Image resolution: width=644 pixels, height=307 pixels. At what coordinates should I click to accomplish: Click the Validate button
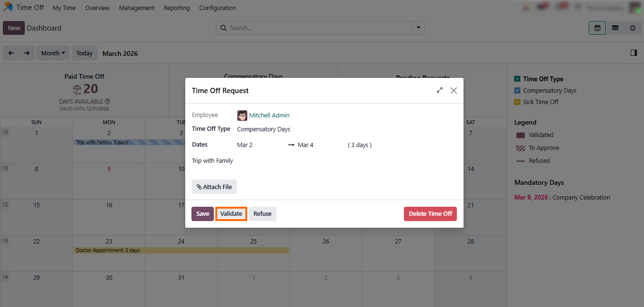click(x=231, y=214)
